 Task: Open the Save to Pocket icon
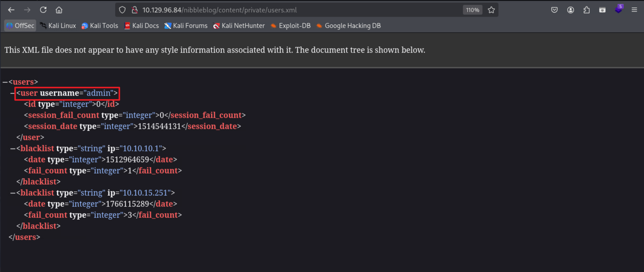click(554, 10)
